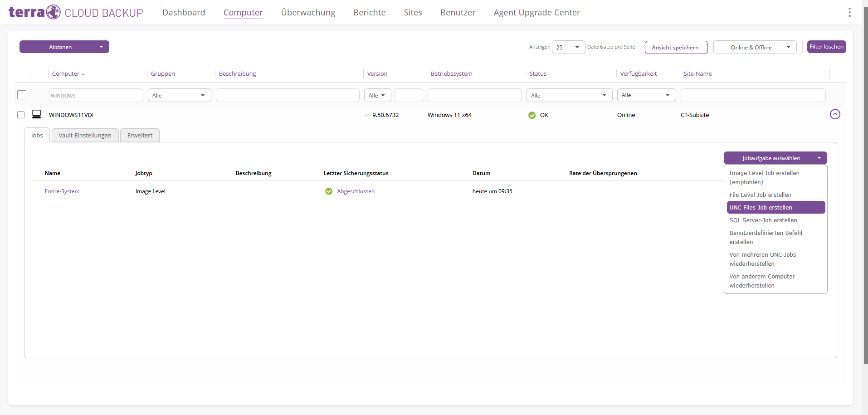Open the Sites page
This screenshot has width=868, height=415.
pyautogui.click(x=413, y=12)
